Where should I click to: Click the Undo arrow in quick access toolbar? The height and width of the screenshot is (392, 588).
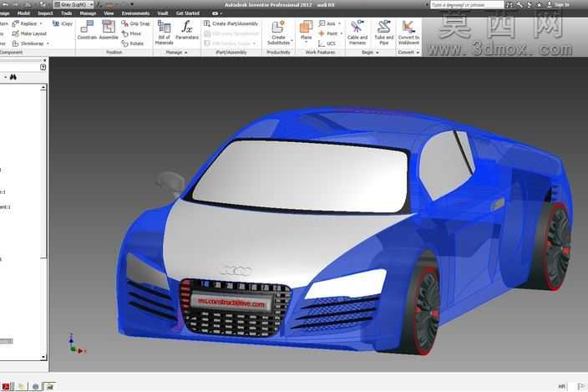point(5,4)
